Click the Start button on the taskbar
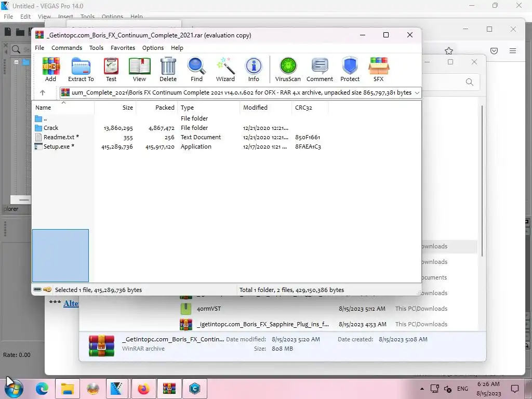 (x=14, y=389)
